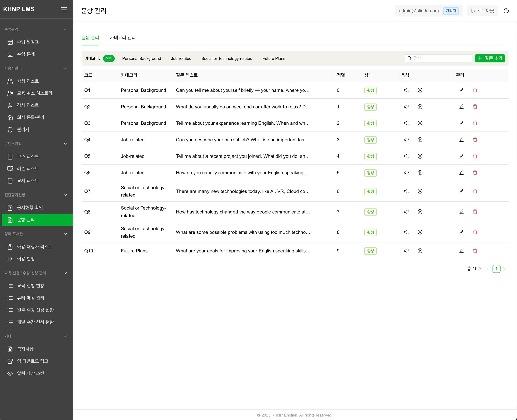Image resolution: width=517 pixels, height=420 pixels.
Task: Click the 질문 추가 button
Action: (489, 58)
